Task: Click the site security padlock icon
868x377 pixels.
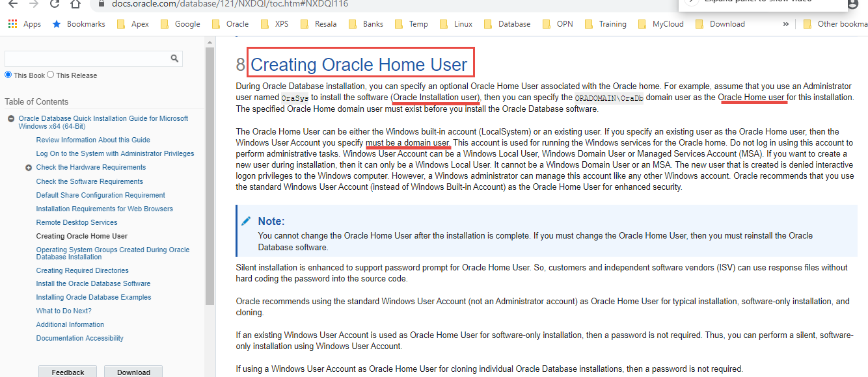Action: [100, 4]
